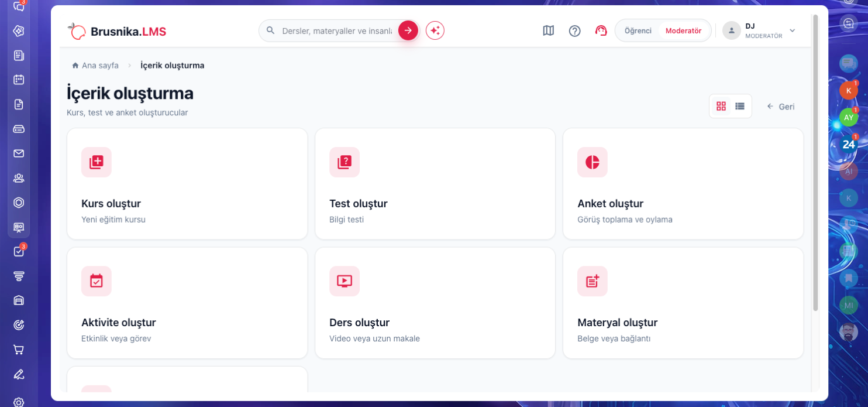Click the Video veya uzun makale subtitle
Image resolution: width=868 pixels, height=407 pixels.
click(375, 338)
